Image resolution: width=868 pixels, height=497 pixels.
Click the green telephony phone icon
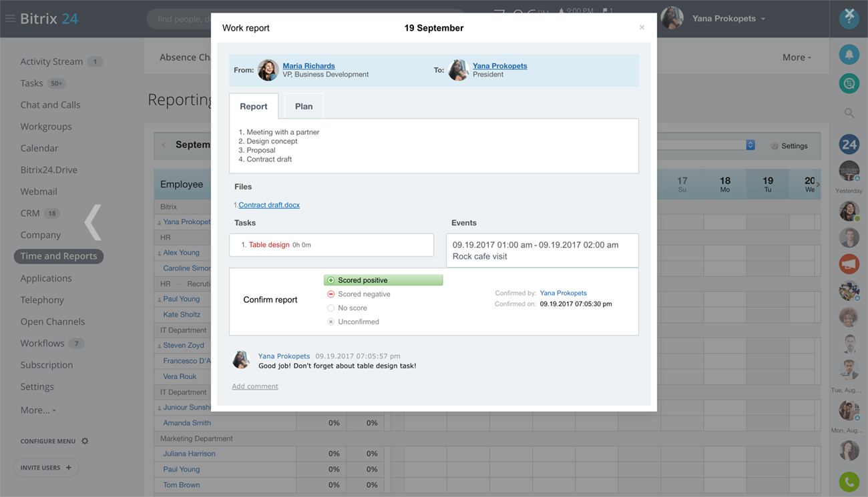849,481
